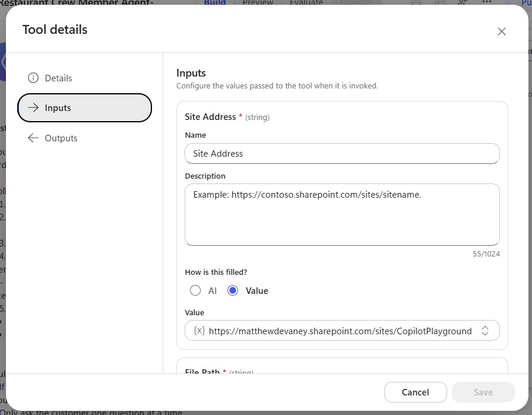The image size is (532, 415).
Task: Click the Site Address heading
Action: tap(210, 117)
